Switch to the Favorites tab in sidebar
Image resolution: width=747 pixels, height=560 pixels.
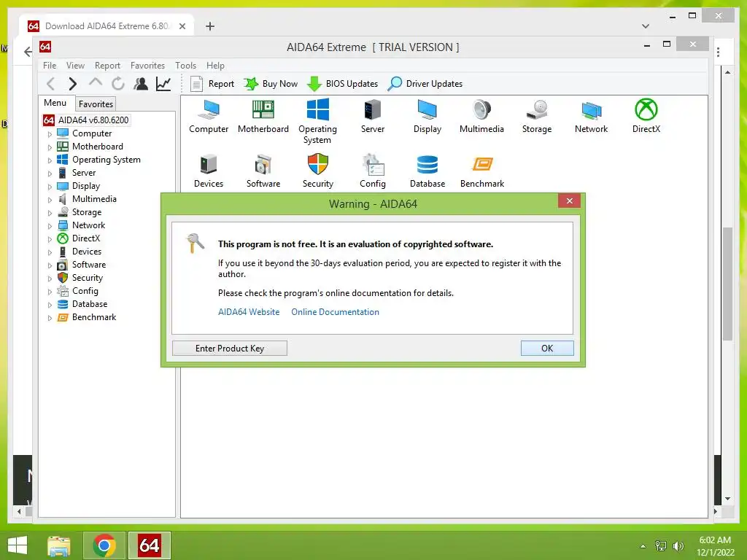coord(96,104)
